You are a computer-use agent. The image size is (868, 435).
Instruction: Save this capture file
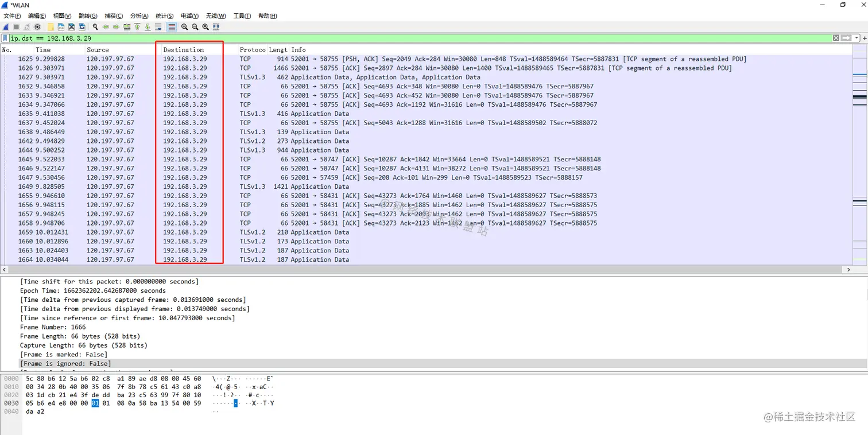(x=61, y=27)
